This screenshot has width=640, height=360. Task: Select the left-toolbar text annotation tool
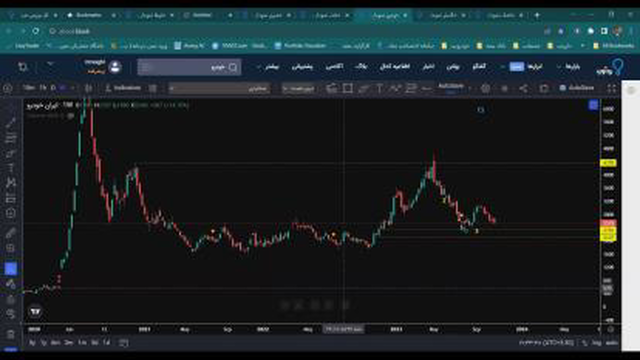point(11,168)
